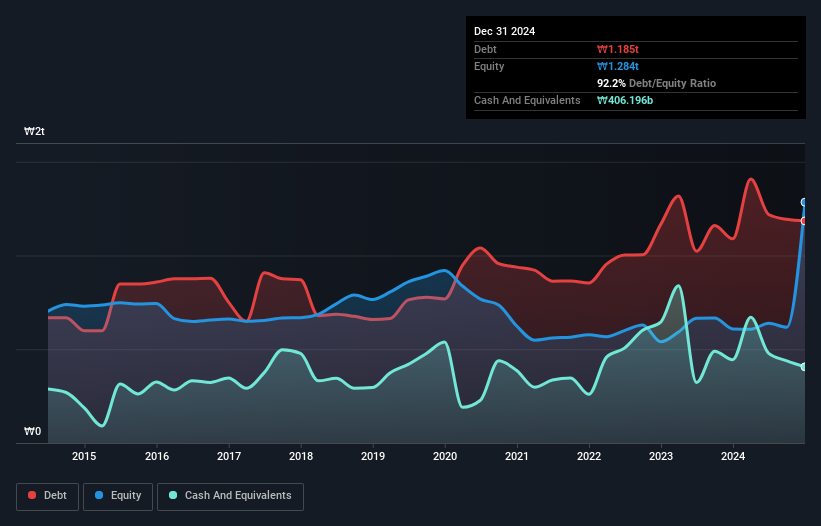The height and width of the screenshot is (526, 821).
Task: Click the 2016 x-axis label
Action: coord(157,456)
